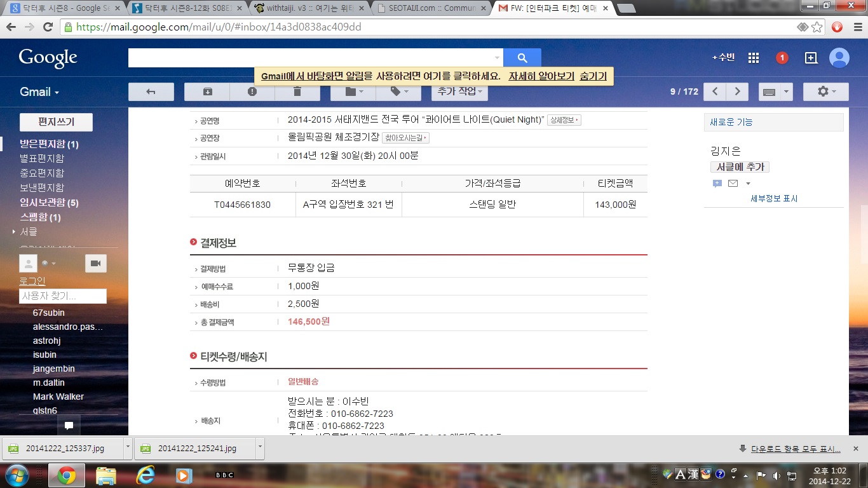The height and width of the screenshot is (488, 868).
Task: Open the Labels tag dropdown
Action: [x=398, y=91]
